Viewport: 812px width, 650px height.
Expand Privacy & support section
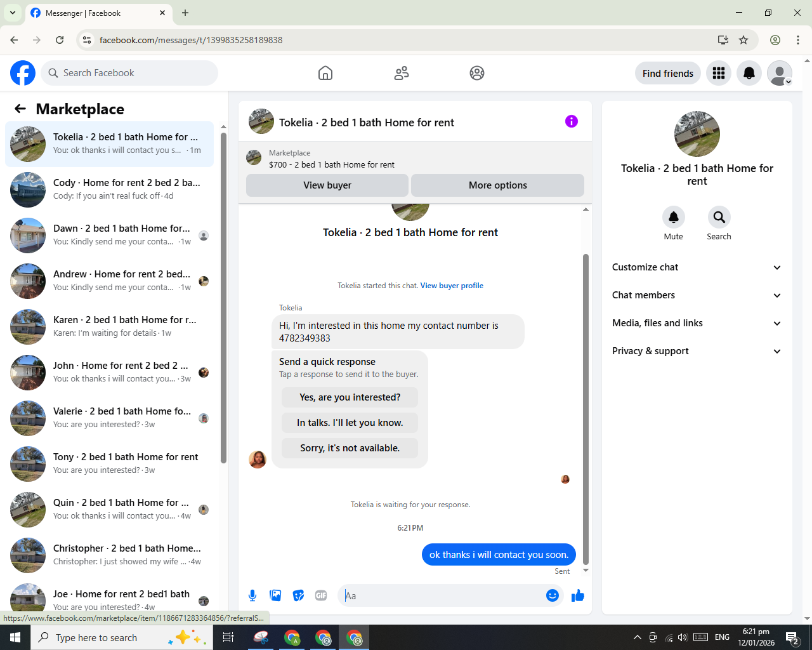[x=697, y=351]
